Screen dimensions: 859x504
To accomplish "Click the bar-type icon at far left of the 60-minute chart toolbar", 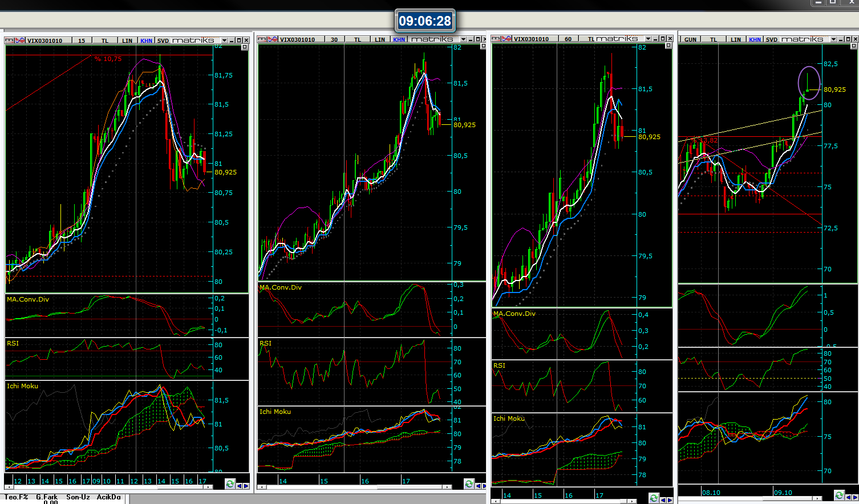I will click(496, 39).
